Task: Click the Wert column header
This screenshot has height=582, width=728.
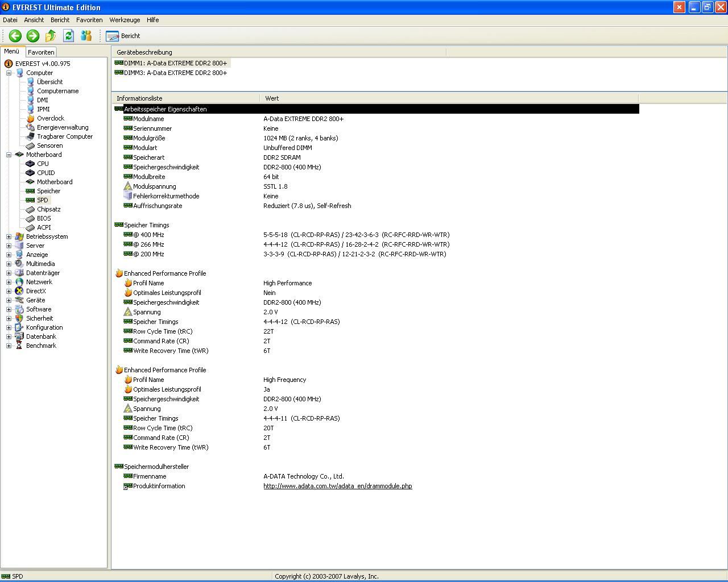Action: click(449, 98)
